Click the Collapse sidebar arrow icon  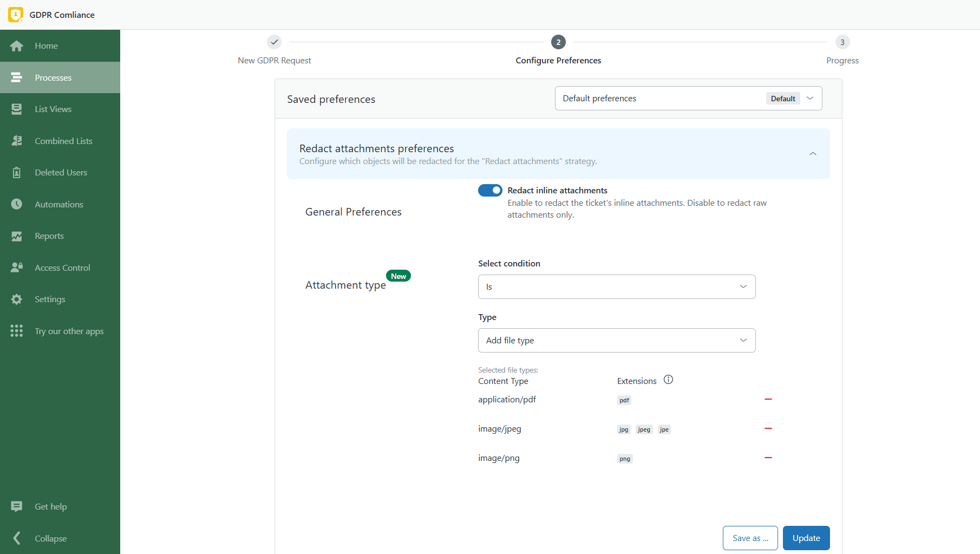click(x=17, y=538)
